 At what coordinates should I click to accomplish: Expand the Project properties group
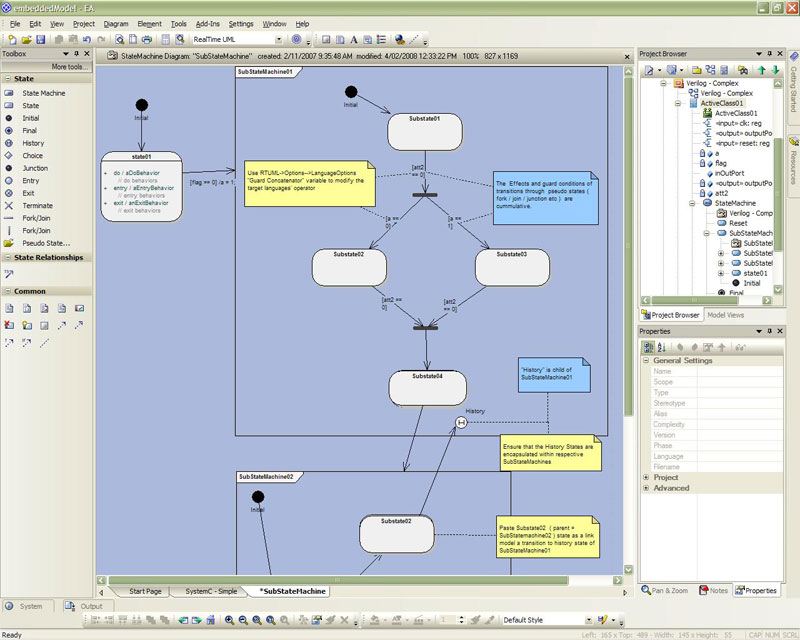pos(646,477)
